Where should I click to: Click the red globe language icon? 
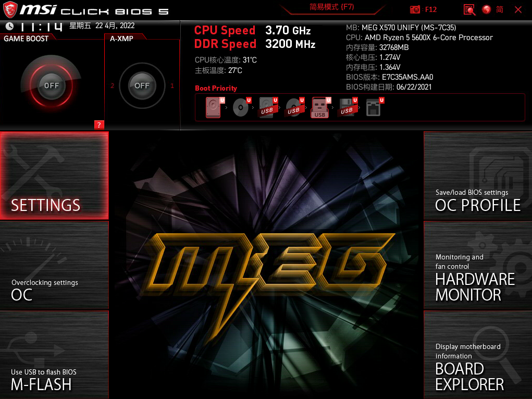487,9
